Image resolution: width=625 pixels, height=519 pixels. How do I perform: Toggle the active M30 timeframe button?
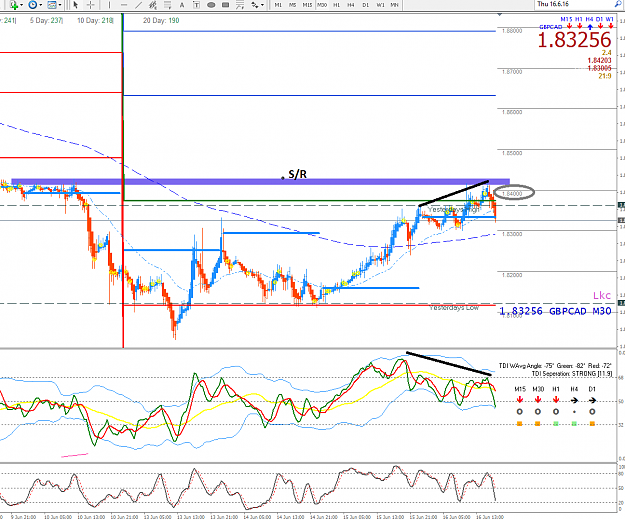point(322,5)
